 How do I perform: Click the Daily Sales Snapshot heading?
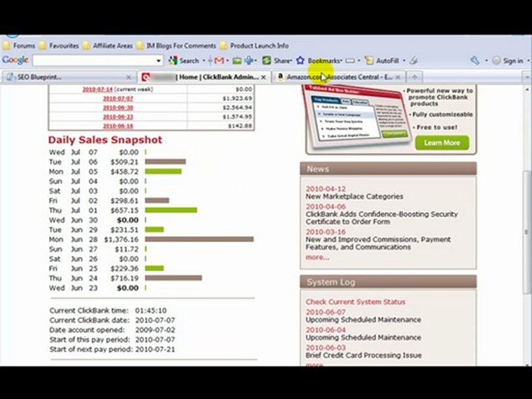coord(105,140)
